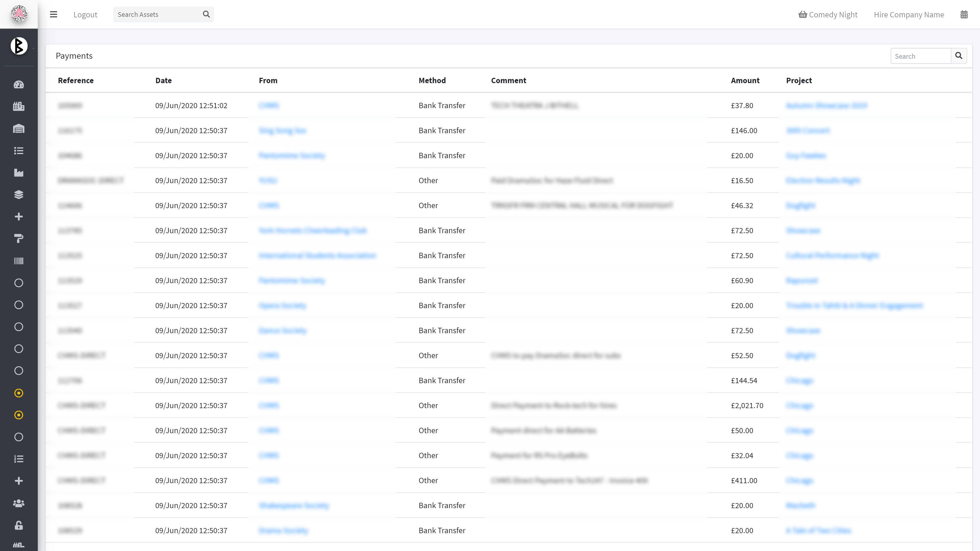Select the first yellow dotted circle sidebar item
Viewport: 980px width, 551px height.
tap(19, 393)
